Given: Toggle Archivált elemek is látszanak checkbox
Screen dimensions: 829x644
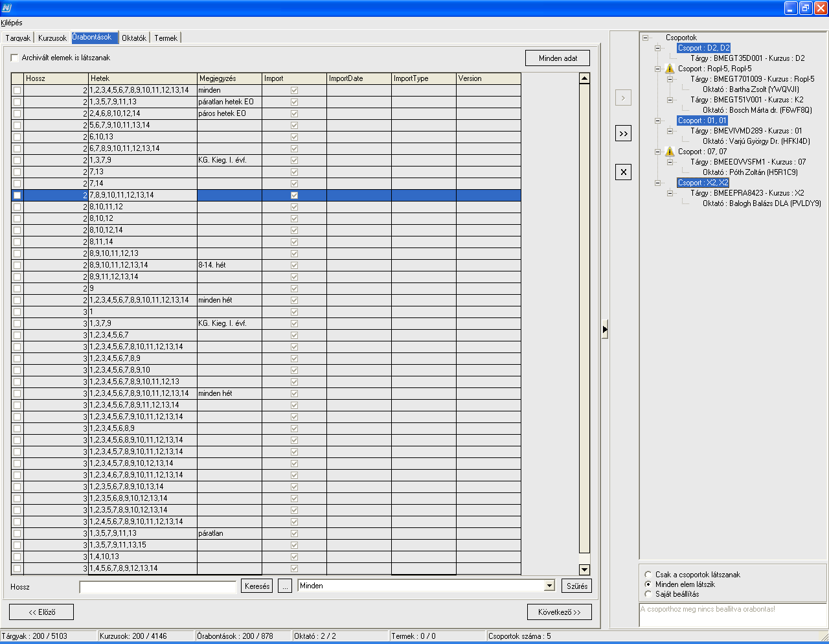Looking at the screenshot, I should point(14,58).
